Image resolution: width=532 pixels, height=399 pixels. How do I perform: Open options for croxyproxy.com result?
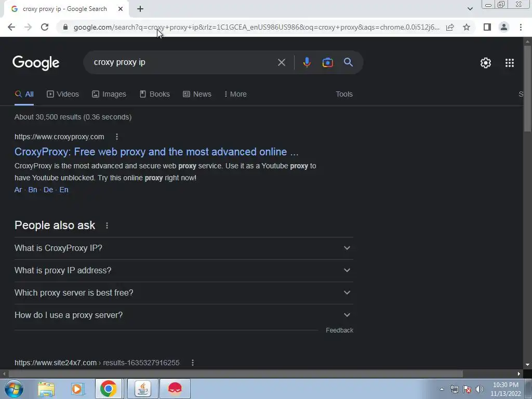tap(117, 137)
